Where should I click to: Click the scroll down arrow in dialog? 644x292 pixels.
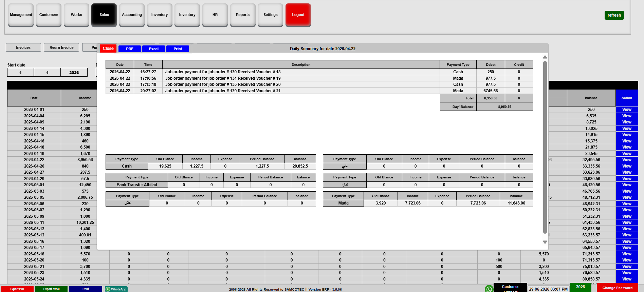(545, 242)
